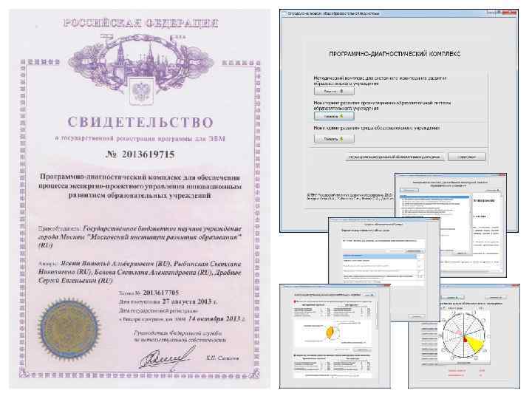Select the blue highlighted row in the questionnaire window

point(380,256)
